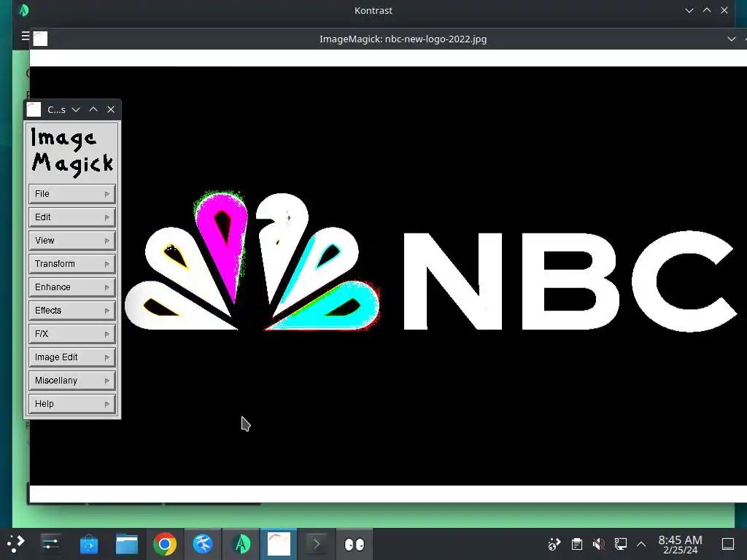Open the Miscellany menu
This screenshot has width=747, height=560.
[72, 381]
